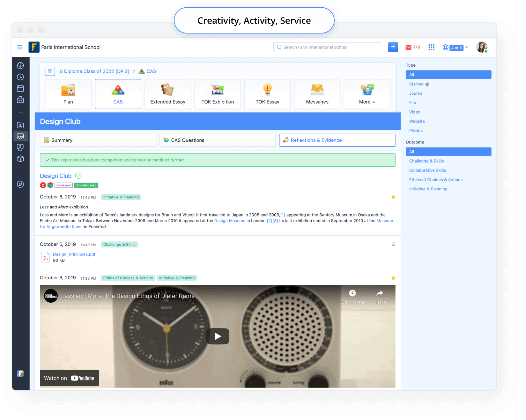526x420 pixels.
Task: Open the compass icon in sidebar
Action: point(20,184)
